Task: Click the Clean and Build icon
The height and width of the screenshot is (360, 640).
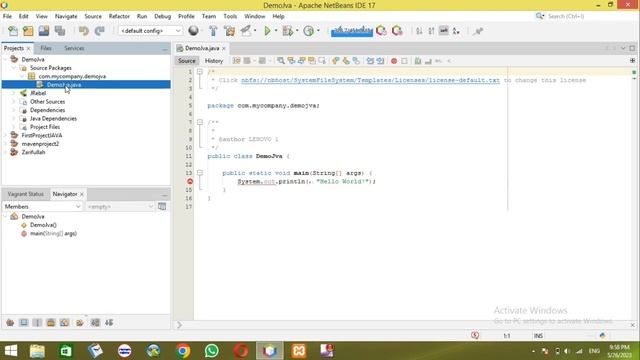Action: click(229, 31)
